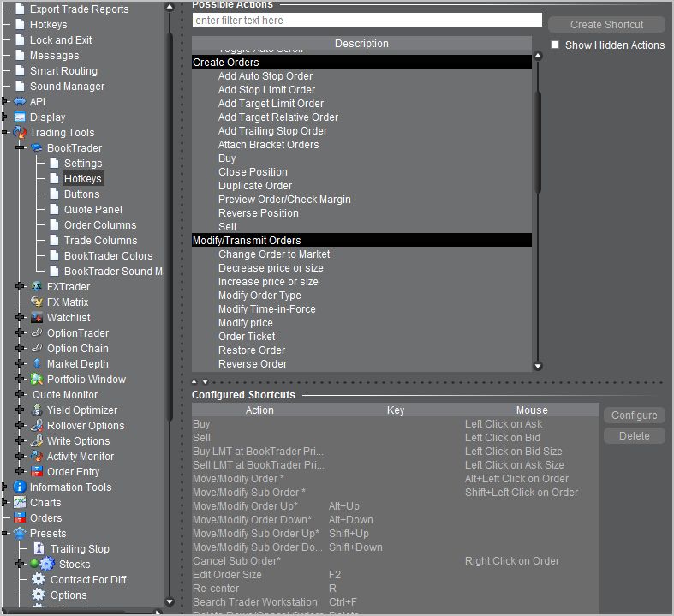Click the Market Depth icon

[x=37, y=363]
